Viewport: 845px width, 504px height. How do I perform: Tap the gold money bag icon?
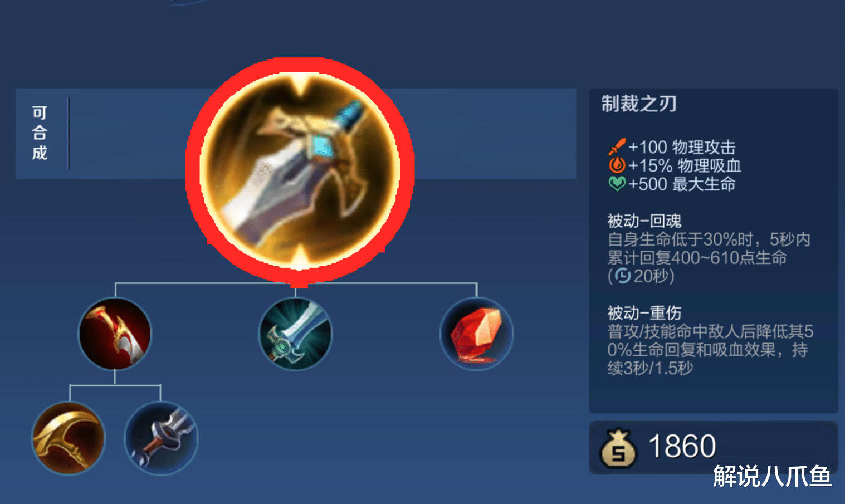(618, 448)
